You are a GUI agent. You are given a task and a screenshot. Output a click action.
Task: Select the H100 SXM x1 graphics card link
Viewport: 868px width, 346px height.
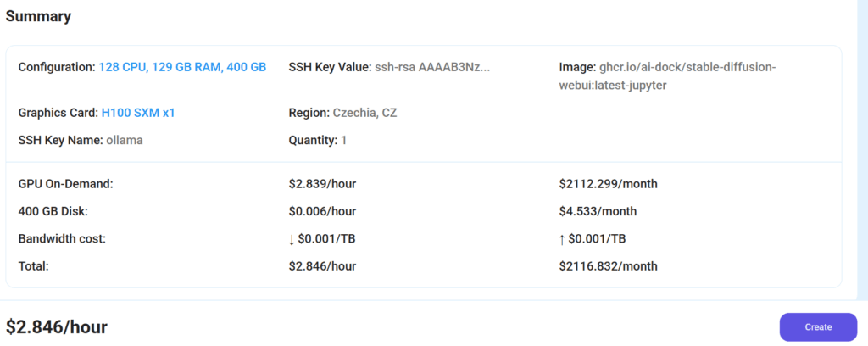(138, 113)
